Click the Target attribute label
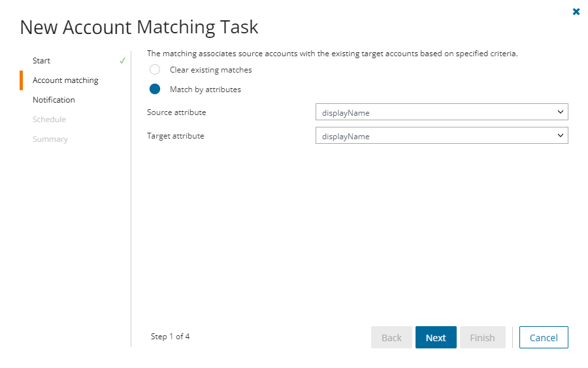 (x=176, y=136)
